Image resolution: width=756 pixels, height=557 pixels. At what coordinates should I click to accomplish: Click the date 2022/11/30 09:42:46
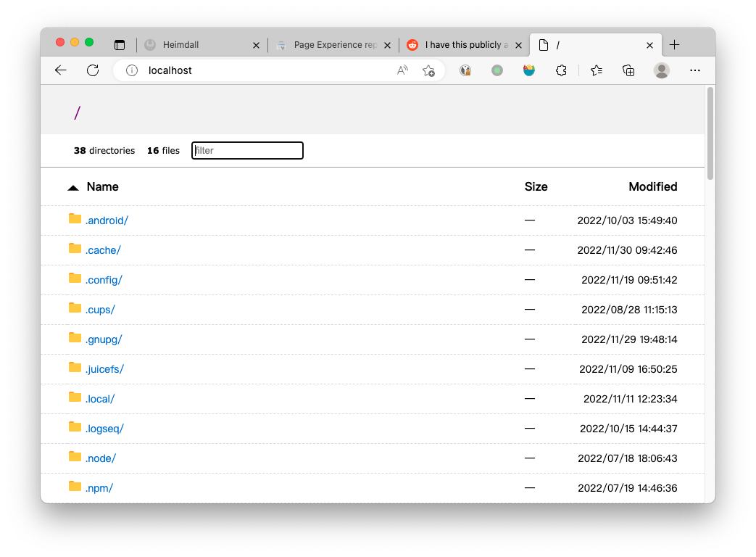coord(627,250)
